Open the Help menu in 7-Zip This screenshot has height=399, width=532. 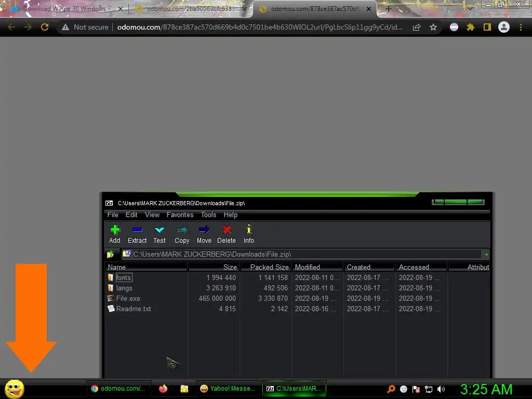click(x=230, y=215)
